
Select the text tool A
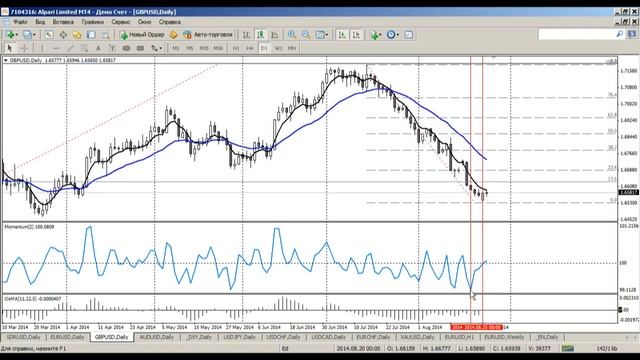point(98,48)
